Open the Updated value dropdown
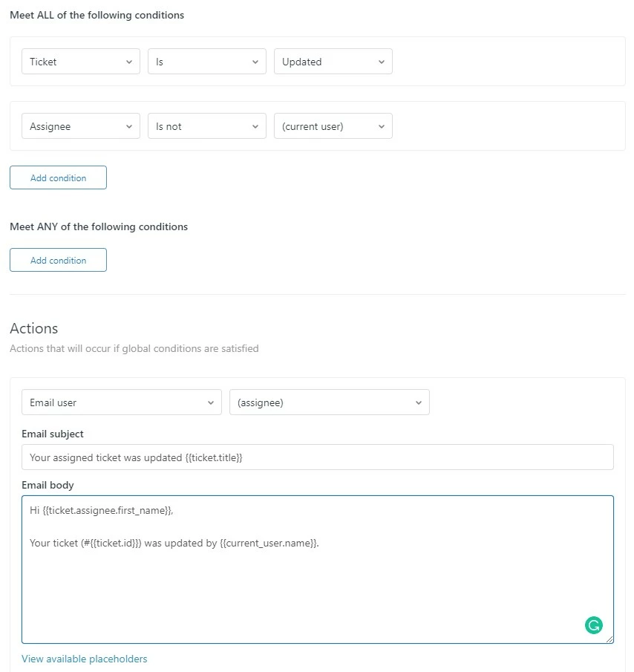 [333, 62]
